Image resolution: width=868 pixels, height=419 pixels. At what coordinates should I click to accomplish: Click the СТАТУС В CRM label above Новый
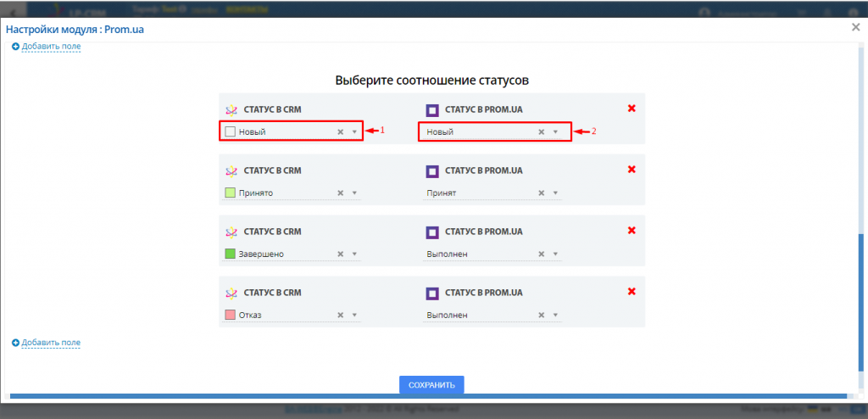pyautogui.click(x=272, y=109)
